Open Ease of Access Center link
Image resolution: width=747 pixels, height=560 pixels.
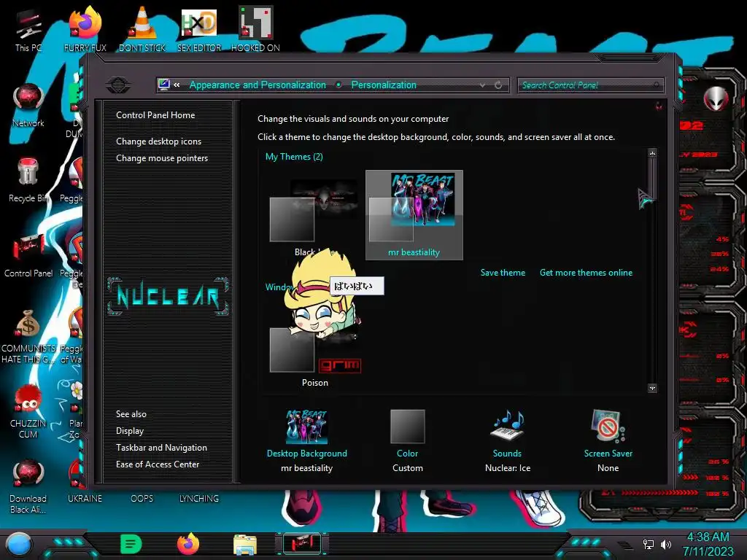pyautogui.click(x=158, y=464)
